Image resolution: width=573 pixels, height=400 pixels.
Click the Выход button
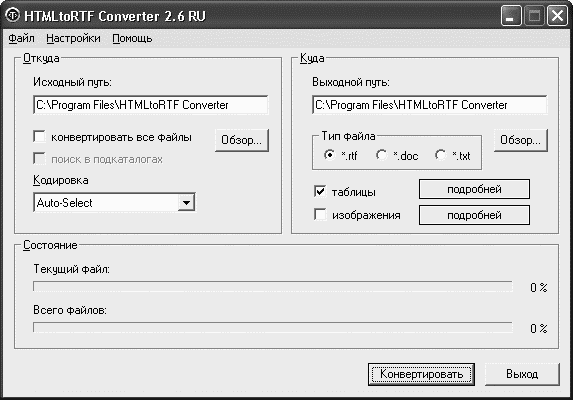522,374
